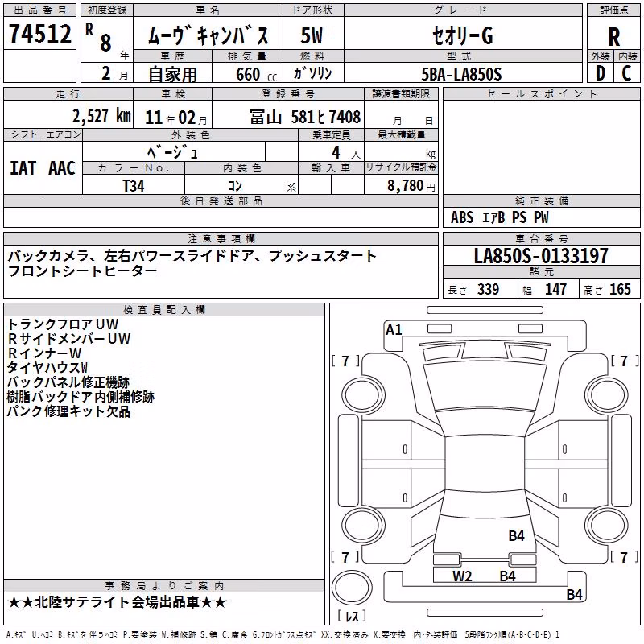Screen dimensions: 644x644
Task: Click the displacement 660 cc
Action: pos(256,75)
